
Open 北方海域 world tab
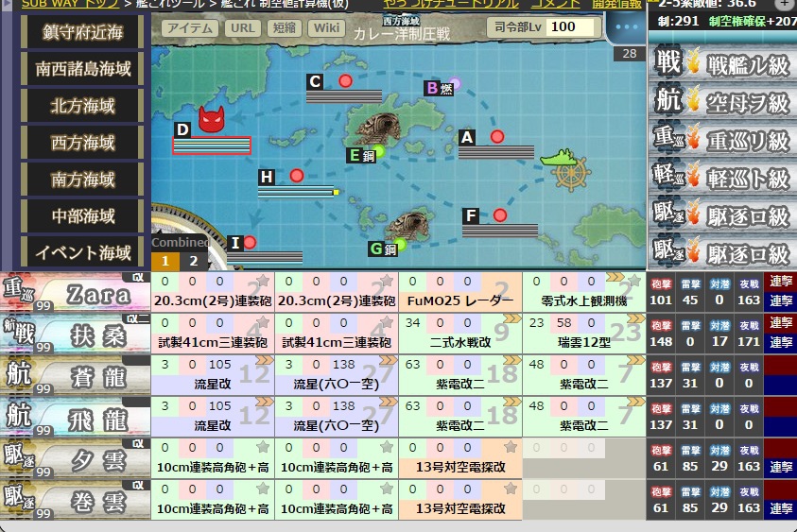82,106
